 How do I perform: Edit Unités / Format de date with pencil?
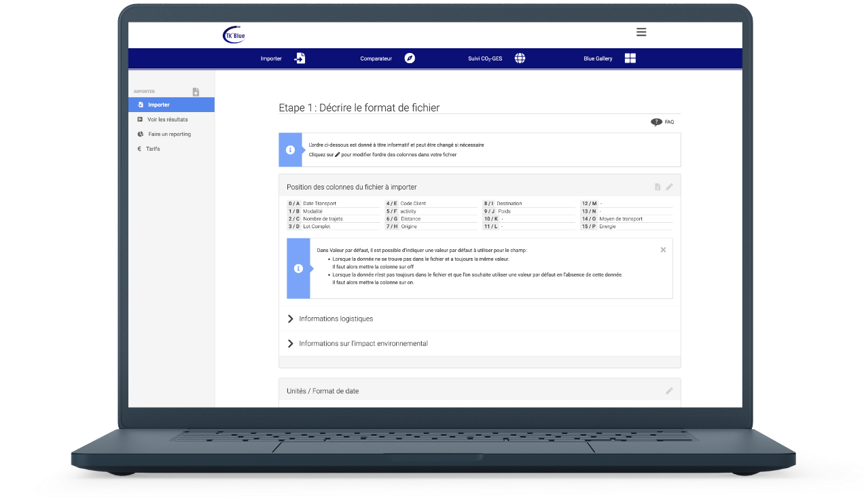pos(669,391)
